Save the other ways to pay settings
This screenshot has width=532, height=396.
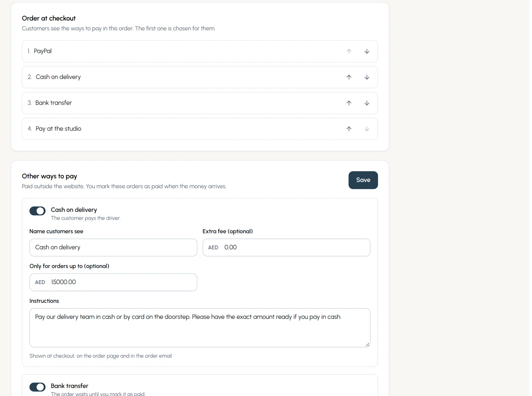click(363, 180)
